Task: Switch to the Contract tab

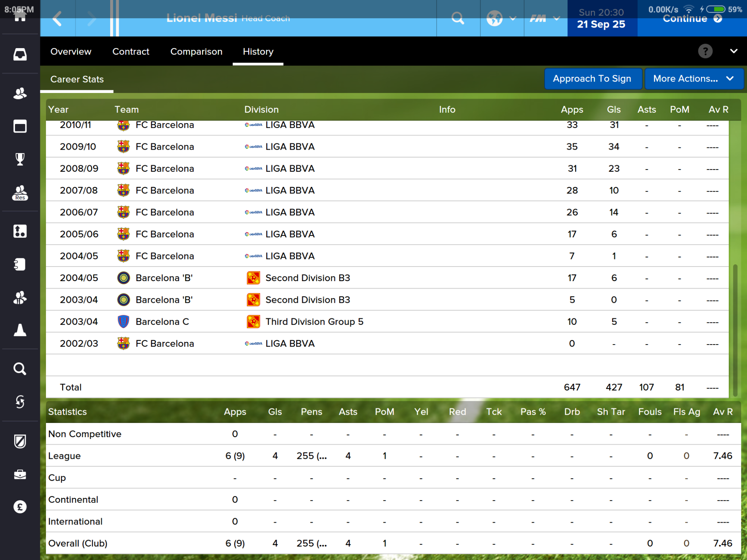Action: 131,52
